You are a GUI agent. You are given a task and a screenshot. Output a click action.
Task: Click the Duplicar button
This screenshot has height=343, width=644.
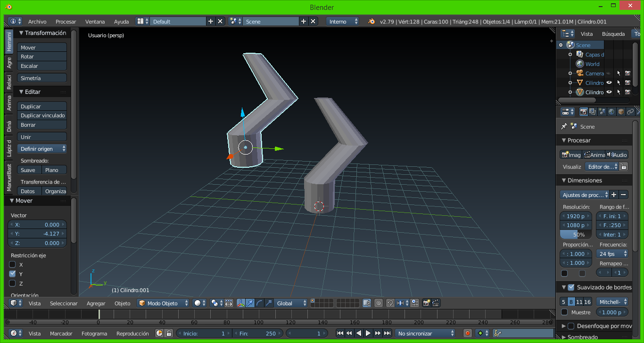coord(42,106)
